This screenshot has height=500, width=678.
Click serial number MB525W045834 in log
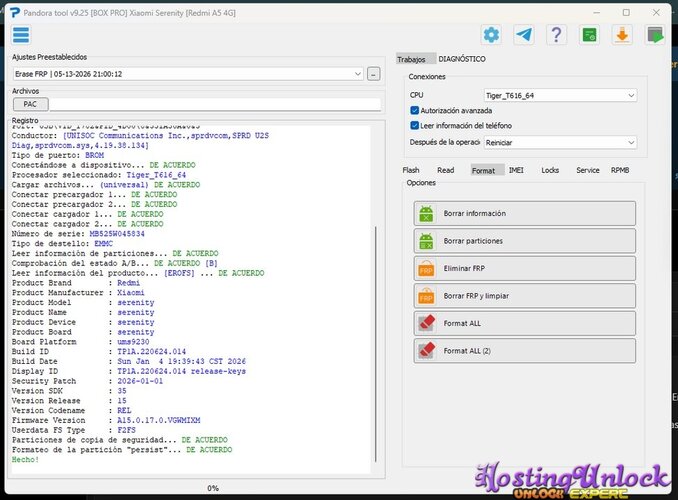[x=117, y=234]
